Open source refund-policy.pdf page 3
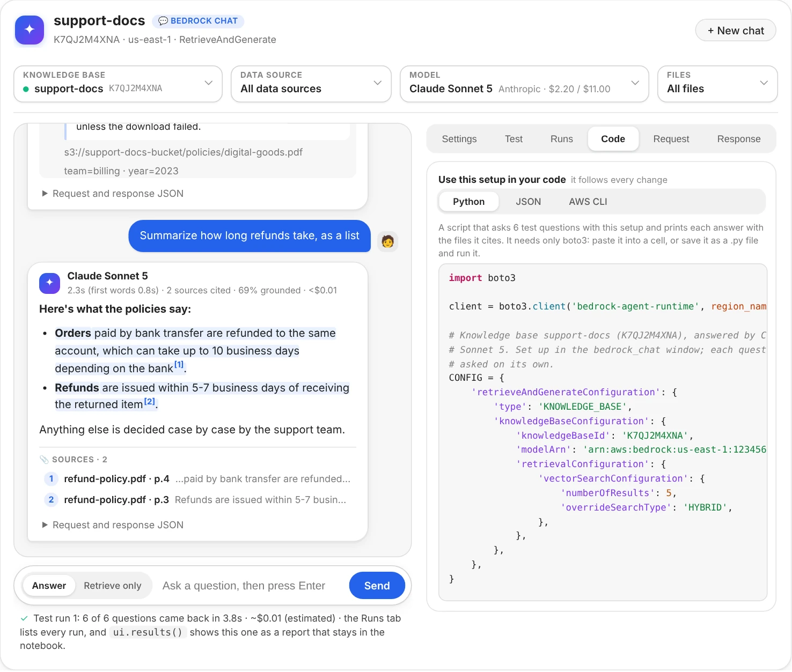 [x=197, y=500]
